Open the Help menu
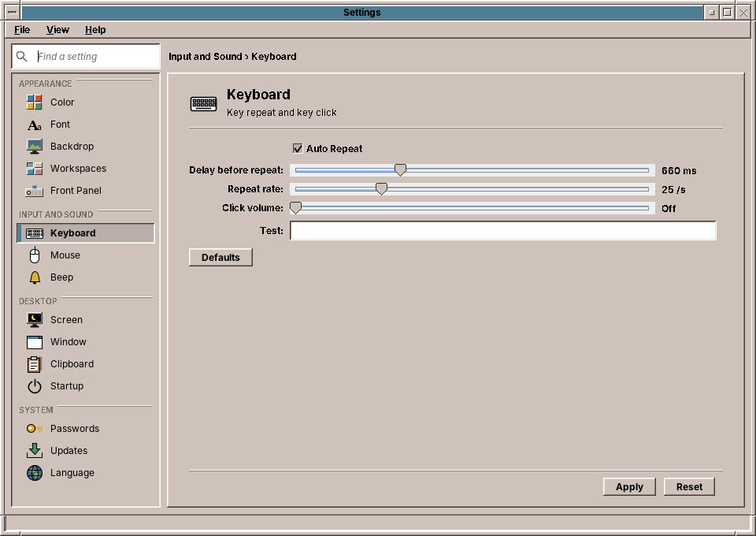Image resolution: width=756 pixels, height=536 pixels. point(95,30)
